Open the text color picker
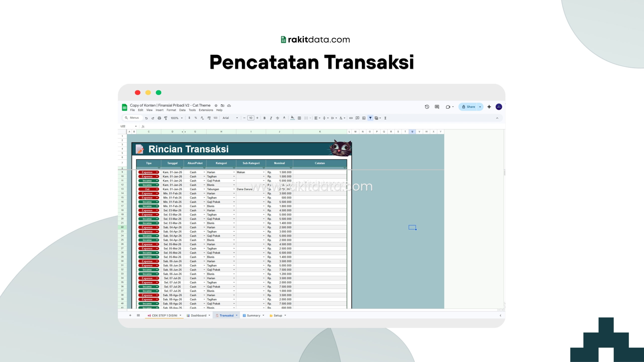This screenshot has height=362, width=644. tap(284, 118)
